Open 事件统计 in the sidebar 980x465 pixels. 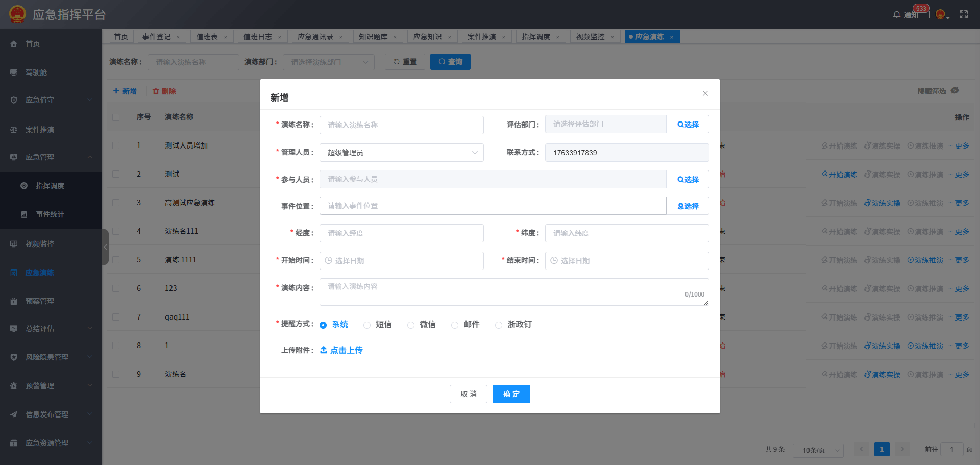point(49,214)
